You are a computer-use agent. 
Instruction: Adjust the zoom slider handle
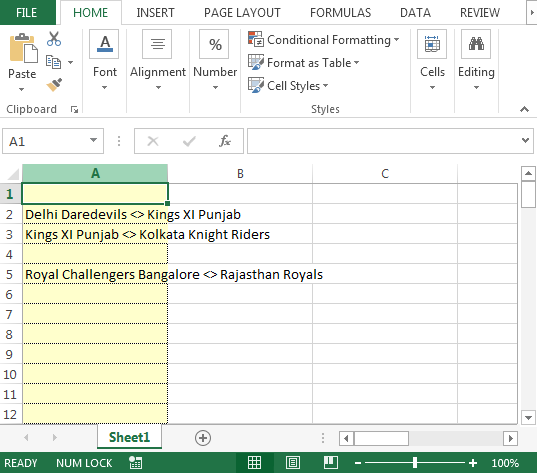415,463
